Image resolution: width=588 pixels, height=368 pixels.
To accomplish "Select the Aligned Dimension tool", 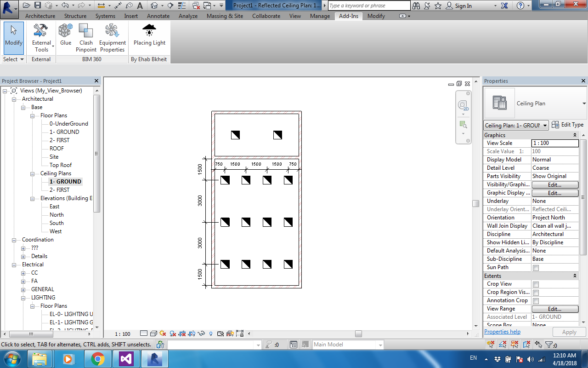I will coord(119,6).
